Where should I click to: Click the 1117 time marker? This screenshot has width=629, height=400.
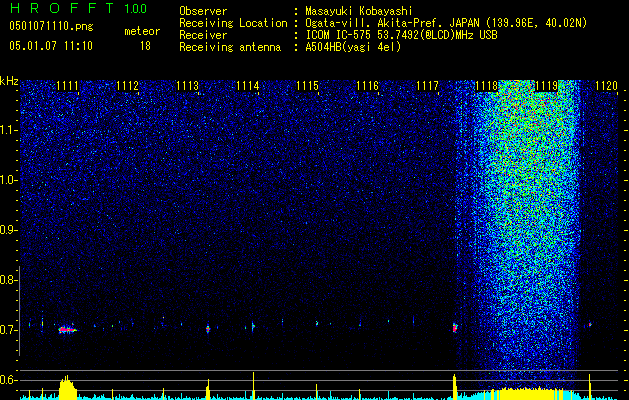point(428,86)
